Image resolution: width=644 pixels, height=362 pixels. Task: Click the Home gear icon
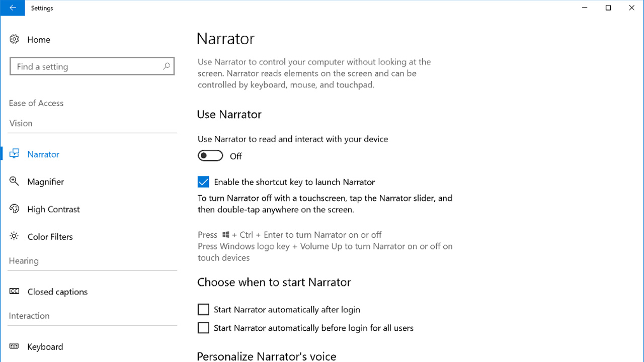tap(15, 39)
